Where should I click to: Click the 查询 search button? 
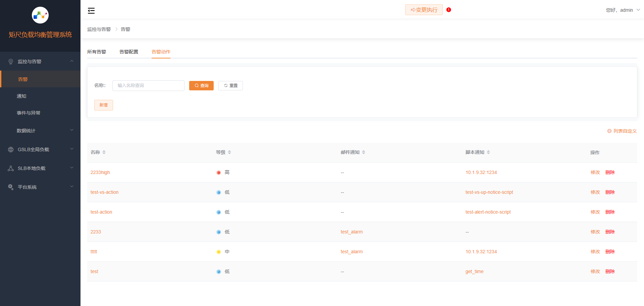coord(201,86)
